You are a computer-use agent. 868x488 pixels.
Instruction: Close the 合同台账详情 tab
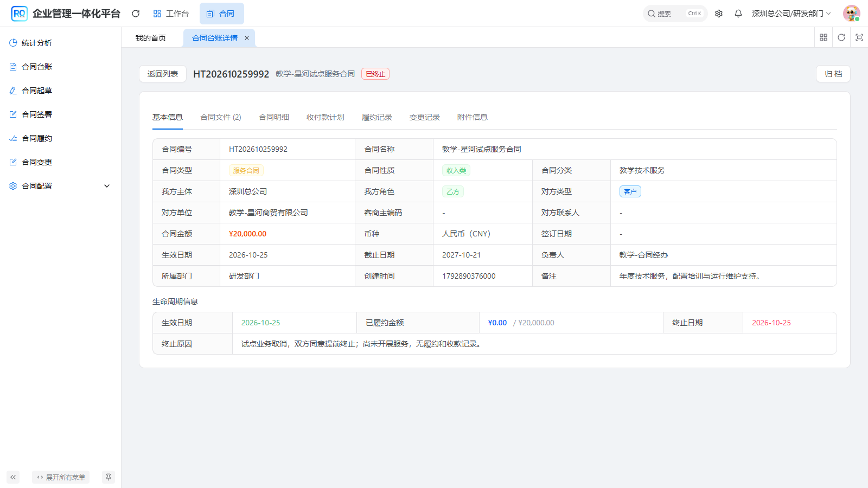coord(247,38)
